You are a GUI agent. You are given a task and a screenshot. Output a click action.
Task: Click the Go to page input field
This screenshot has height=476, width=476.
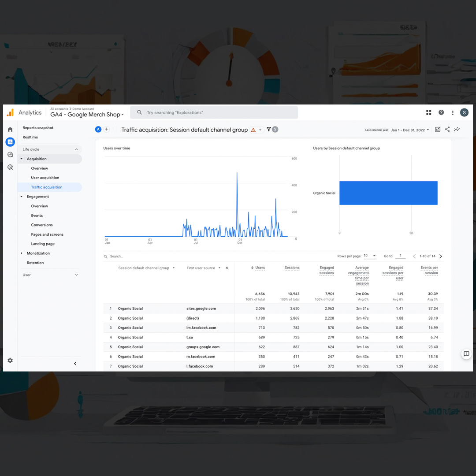tap(400, 256)
